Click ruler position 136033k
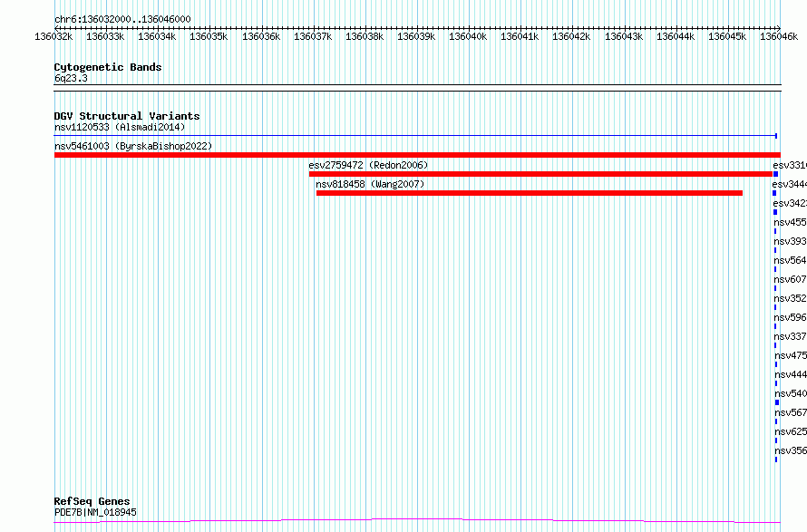The height and width of the screenshot is (532, 807). [105, 36]
